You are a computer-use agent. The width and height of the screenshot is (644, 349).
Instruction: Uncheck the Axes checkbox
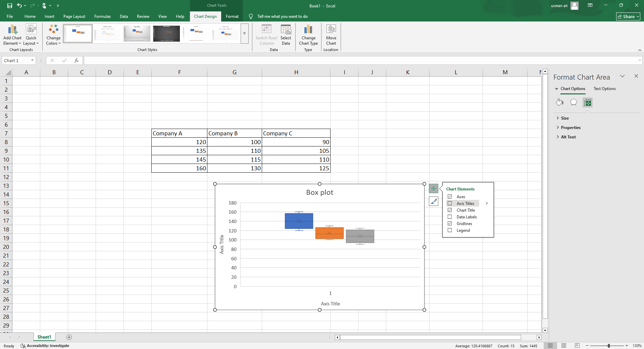tap(450, 197)
